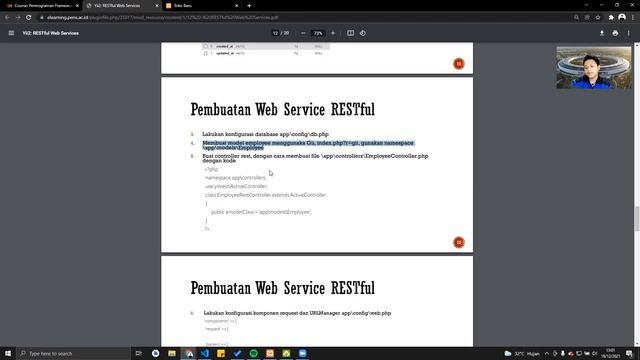The image size is (640, 360).
Task: Open the Chrome extensions puzzle icon
Action: (x=611, y=18)
